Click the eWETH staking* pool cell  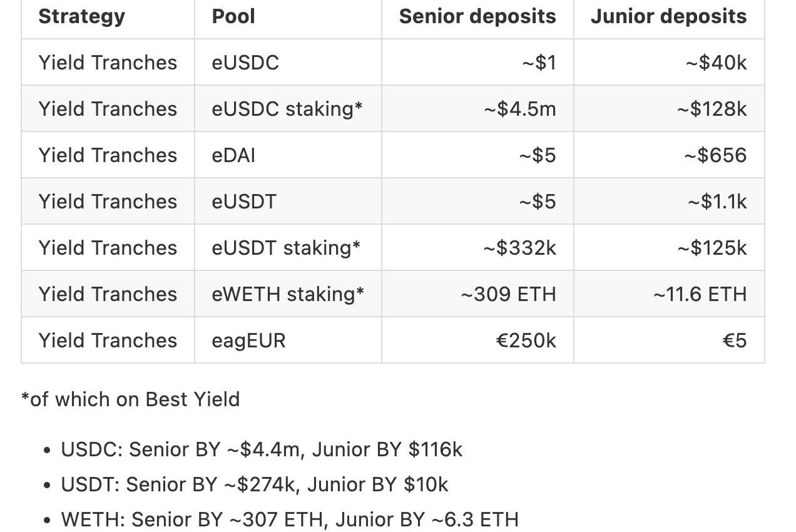[288, 294]
